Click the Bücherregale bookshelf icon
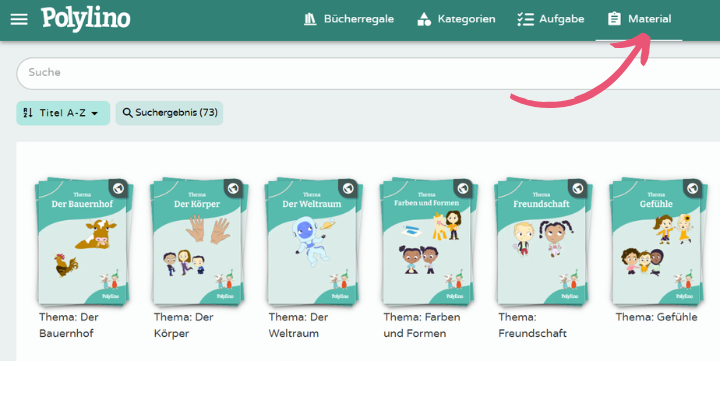This screenshot has width=720, height=400. [310, 19]
